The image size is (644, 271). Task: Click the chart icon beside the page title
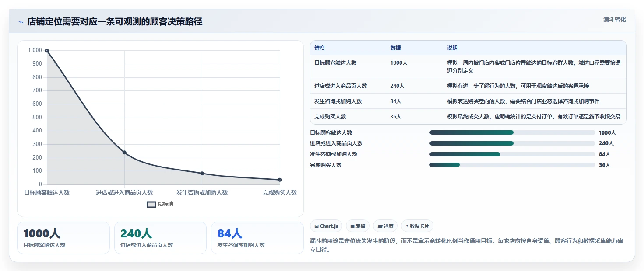[x=21, y=22]
